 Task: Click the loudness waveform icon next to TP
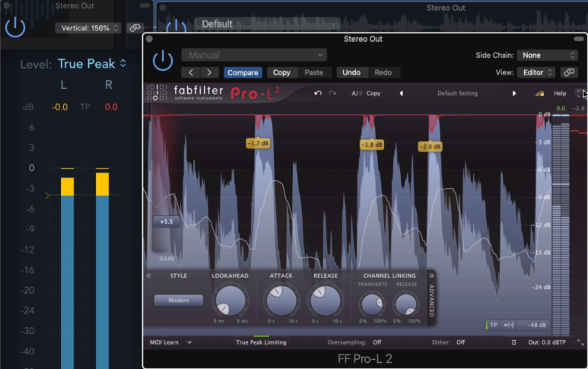(x=508, y=325)
